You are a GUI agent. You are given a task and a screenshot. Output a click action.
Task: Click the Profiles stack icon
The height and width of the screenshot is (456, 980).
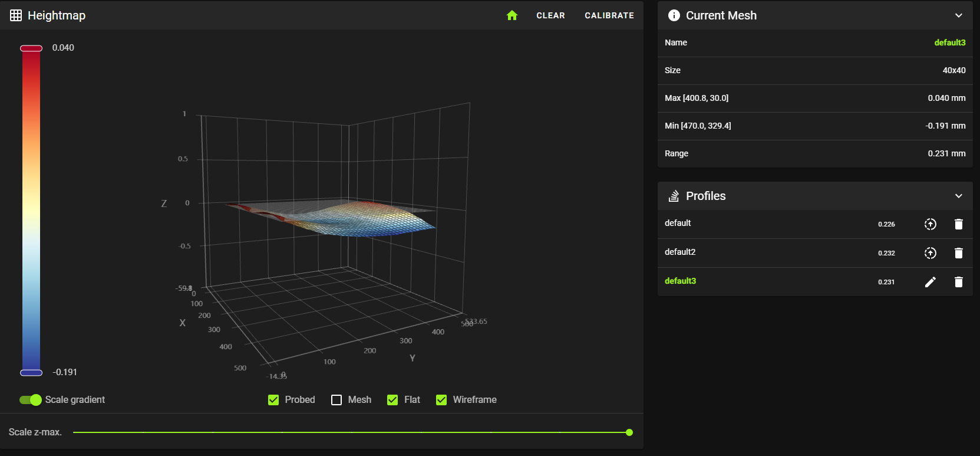[674, 196]
